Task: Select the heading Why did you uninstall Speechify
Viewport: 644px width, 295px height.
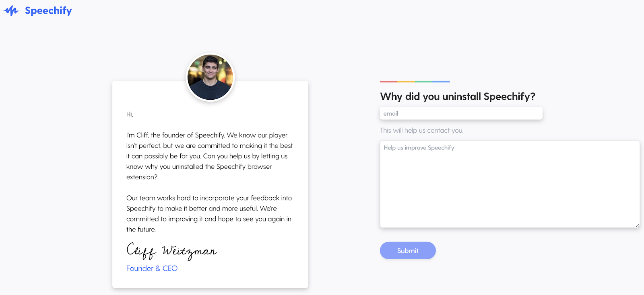Action: [x=457, y=96]
